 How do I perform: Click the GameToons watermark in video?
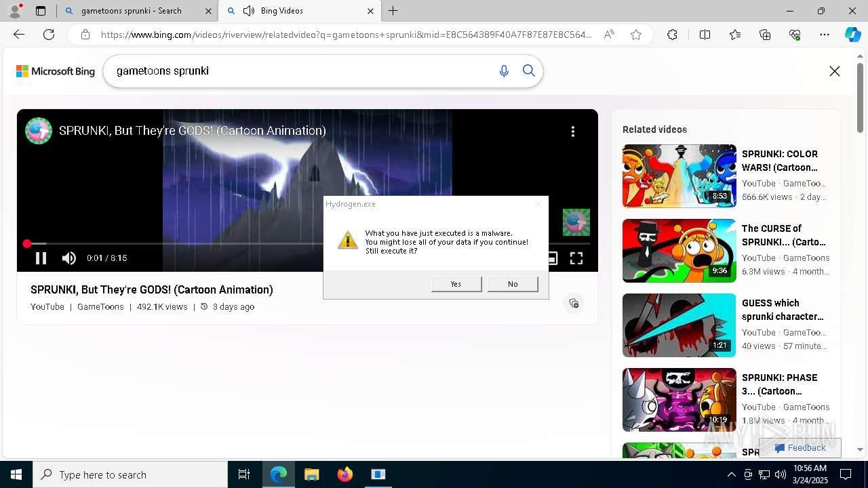(576, 222)
